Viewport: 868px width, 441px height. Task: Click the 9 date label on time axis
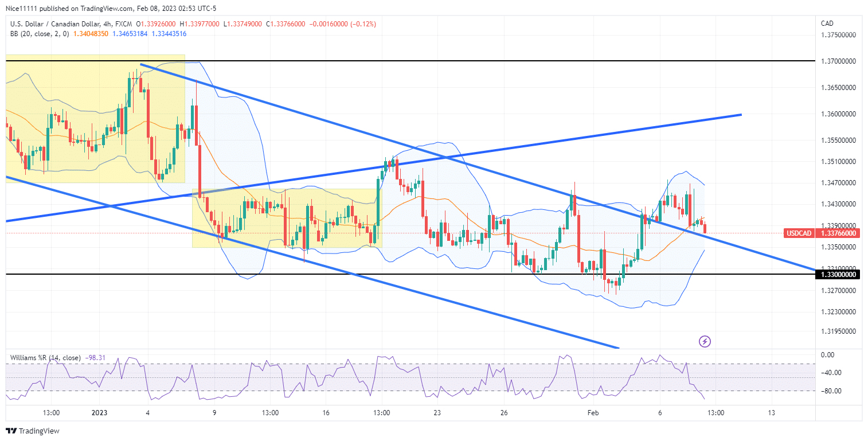point(214,412)
